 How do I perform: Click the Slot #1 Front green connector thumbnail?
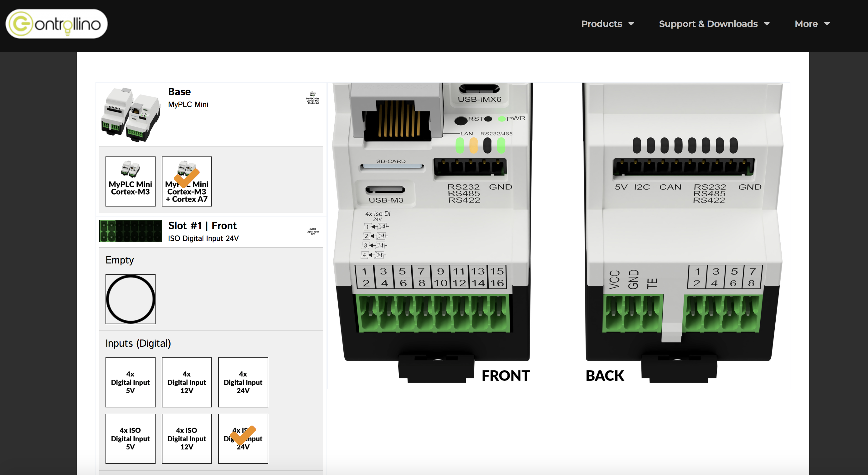[x=131, y=231]
